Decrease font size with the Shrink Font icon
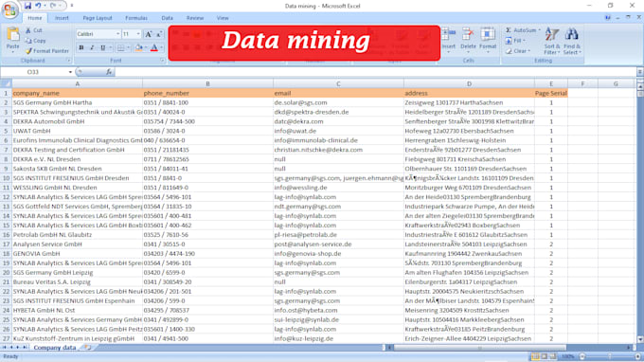644x362 pixels. pyautogui.click(x=159, y=34)
